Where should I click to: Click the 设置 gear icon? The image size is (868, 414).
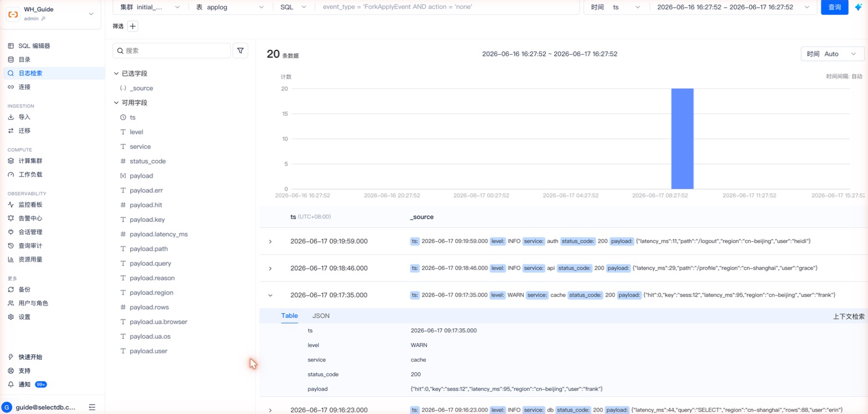point(11,317)
